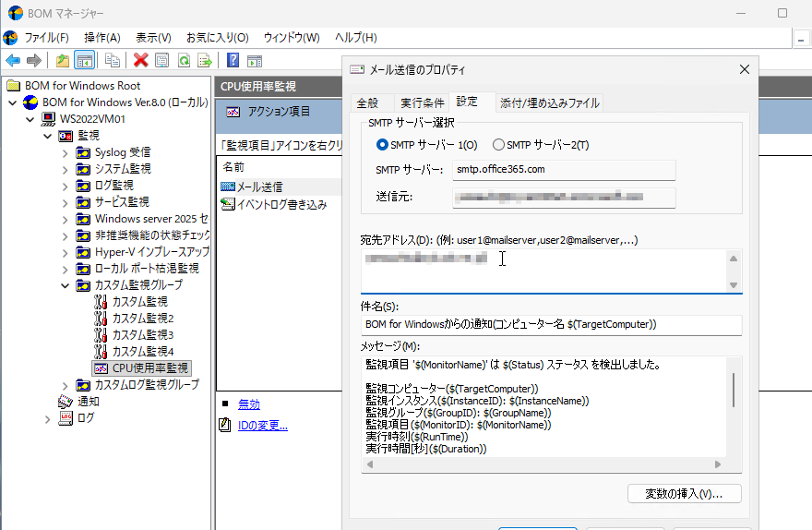Click the 件名(S) subject input field

(x=552, y=325)
